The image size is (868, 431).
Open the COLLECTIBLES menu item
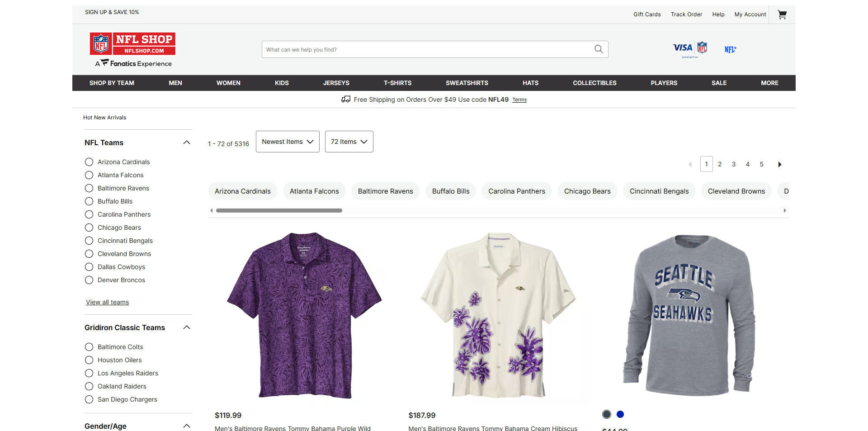click(594, 83)
